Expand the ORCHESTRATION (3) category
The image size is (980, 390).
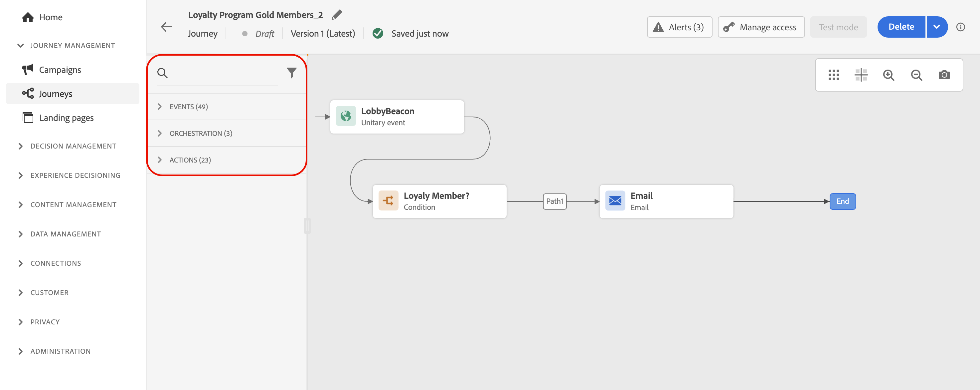(x=201, y=133)
